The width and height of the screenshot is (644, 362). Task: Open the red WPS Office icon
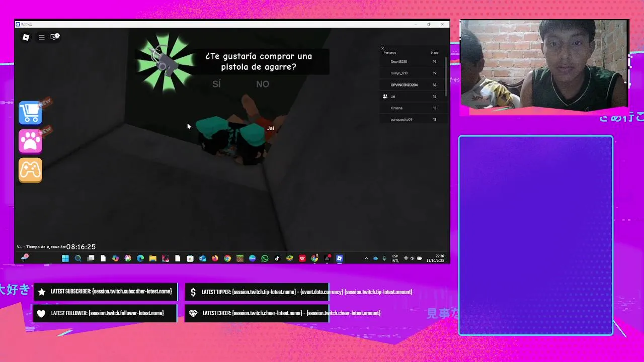[302, 258]
